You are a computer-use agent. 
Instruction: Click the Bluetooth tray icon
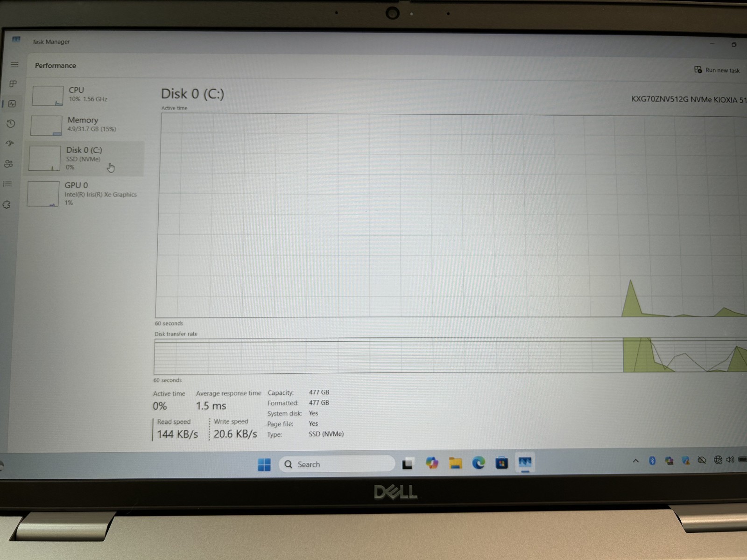[652, 461]
